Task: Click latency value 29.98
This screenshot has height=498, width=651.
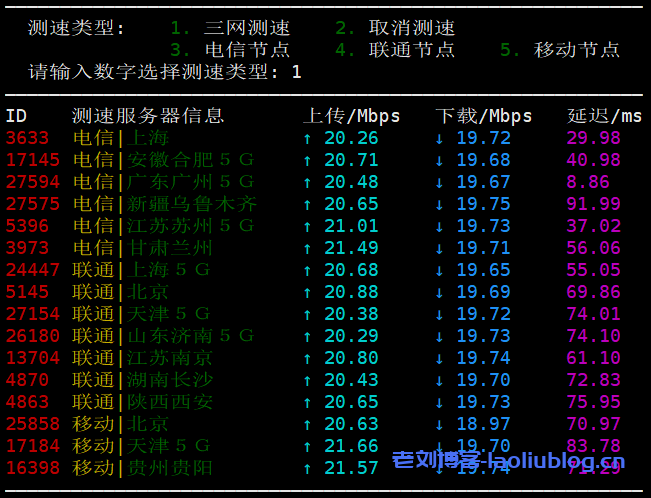Action: click(594, 138)
